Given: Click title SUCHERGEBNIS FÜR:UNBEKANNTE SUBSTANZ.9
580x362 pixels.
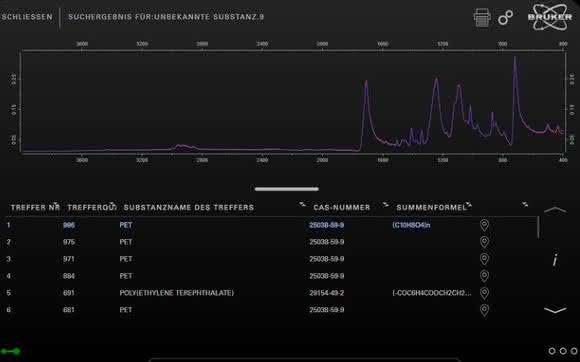Looking at the screenshot, I should click(166, 17).
